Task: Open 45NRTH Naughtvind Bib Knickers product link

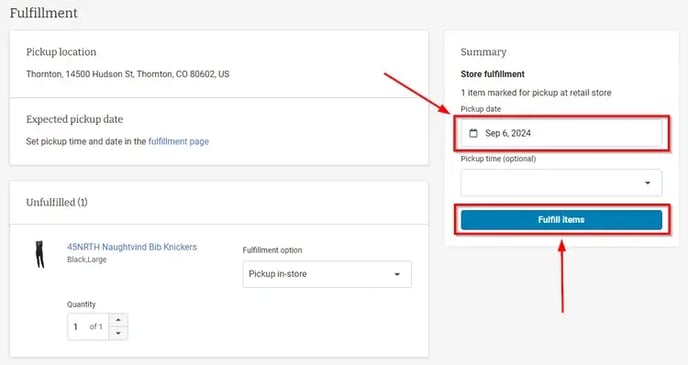Action: (132, 247)
